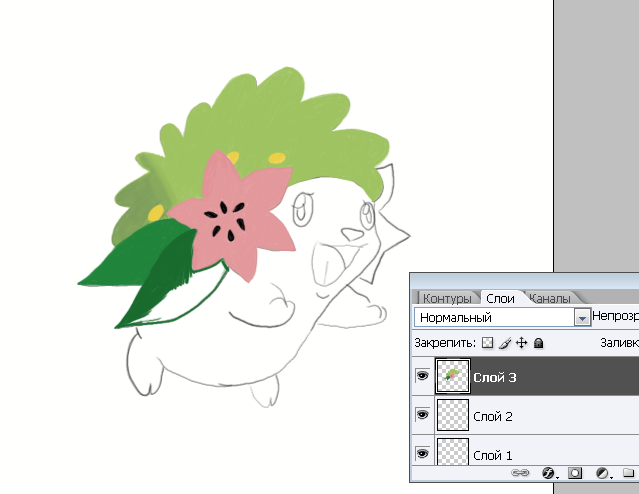
Task: Click the Слой 3 layer name
Action: click(x=494, y=377)
